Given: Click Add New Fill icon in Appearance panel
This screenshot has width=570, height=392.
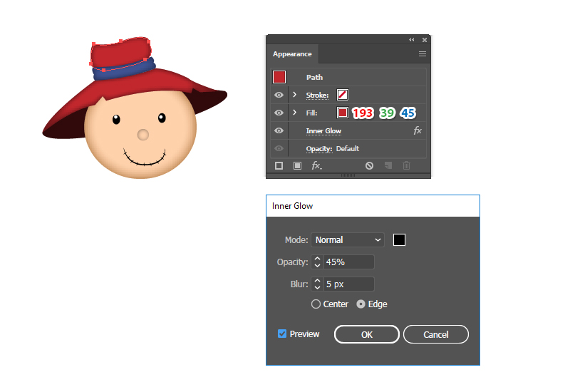Looking at the screenshot, I should (297, 165).
